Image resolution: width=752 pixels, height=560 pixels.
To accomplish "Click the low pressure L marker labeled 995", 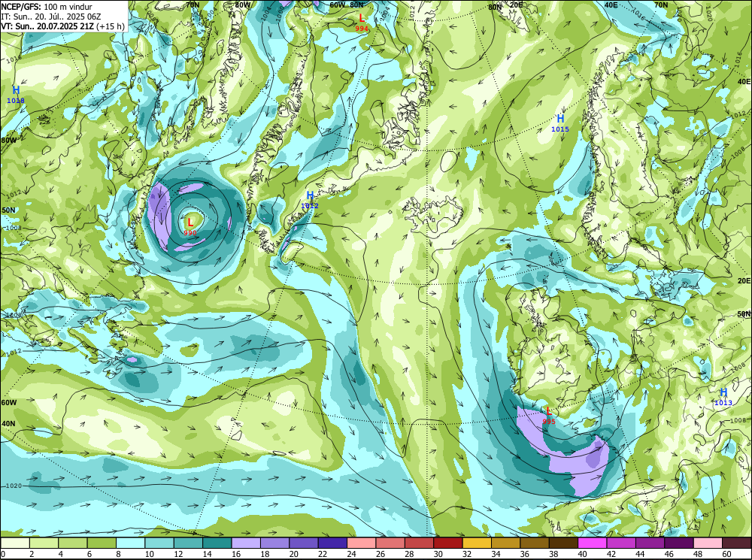I will 549,411.
